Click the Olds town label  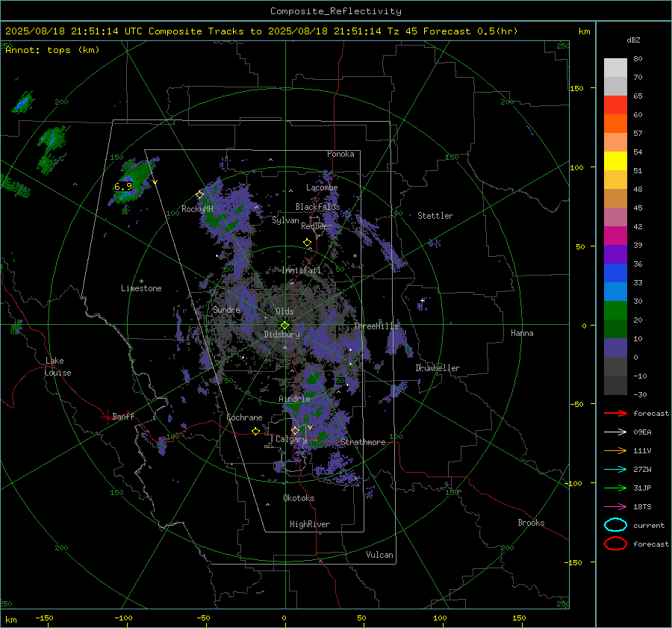coord(284,311)
